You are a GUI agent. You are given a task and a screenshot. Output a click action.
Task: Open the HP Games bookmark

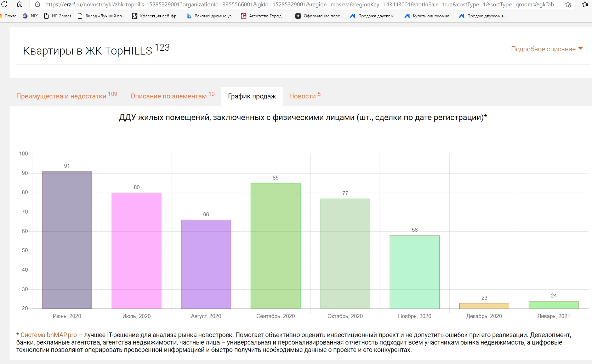pos(58,16)
